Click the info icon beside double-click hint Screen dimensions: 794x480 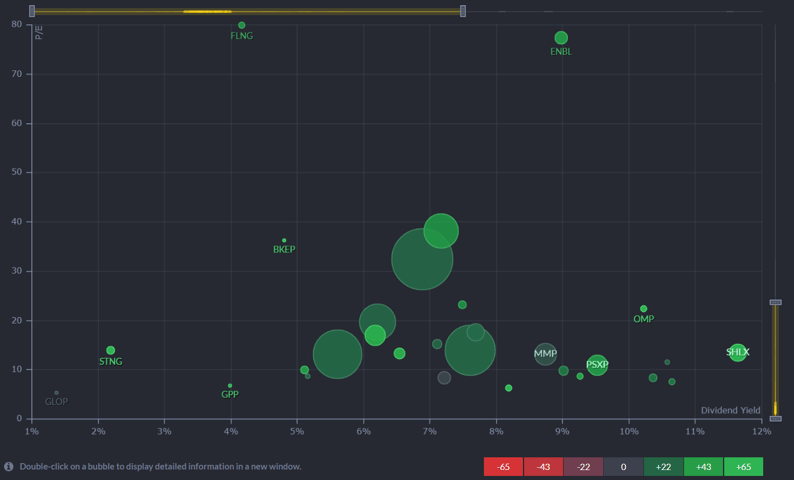[x=9, y=466]
